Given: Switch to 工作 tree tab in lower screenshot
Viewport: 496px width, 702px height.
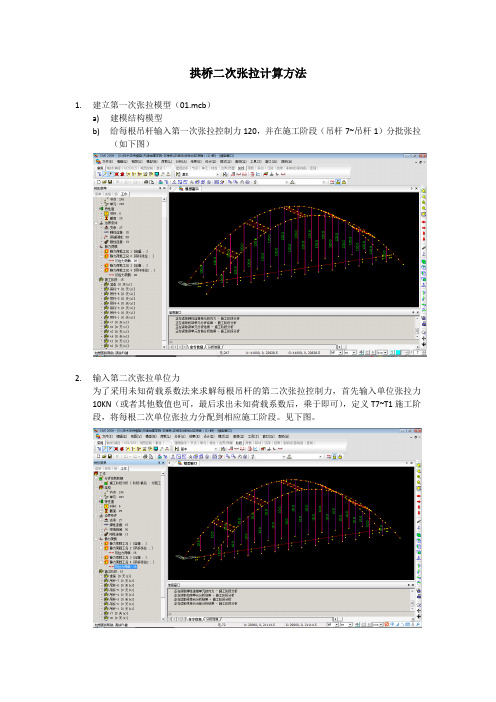Looking at the screenshot, I should click(124, 468).
